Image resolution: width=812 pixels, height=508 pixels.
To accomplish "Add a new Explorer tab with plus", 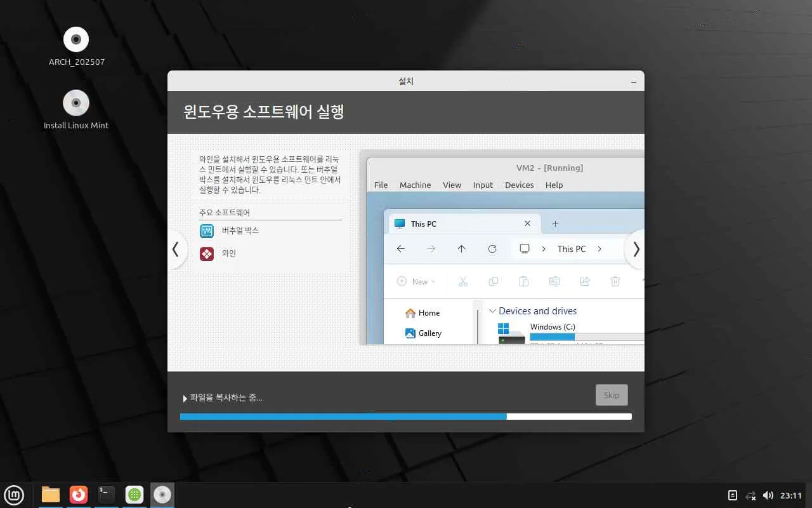I will 555,224.
